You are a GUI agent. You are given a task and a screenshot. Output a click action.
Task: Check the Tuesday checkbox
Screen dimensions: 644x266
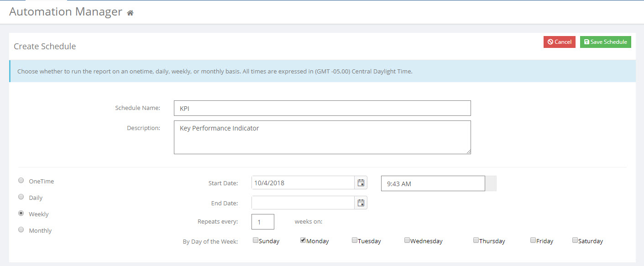(355, 240)
